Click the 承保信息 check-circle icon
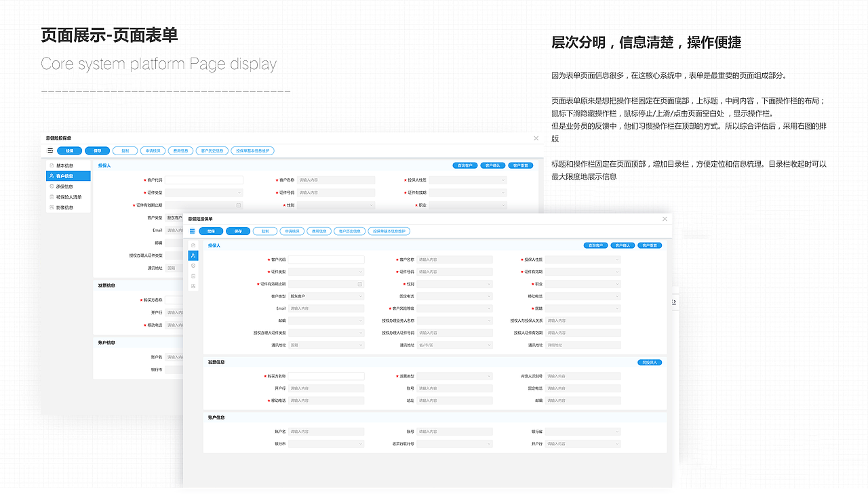 click(193, 266)
